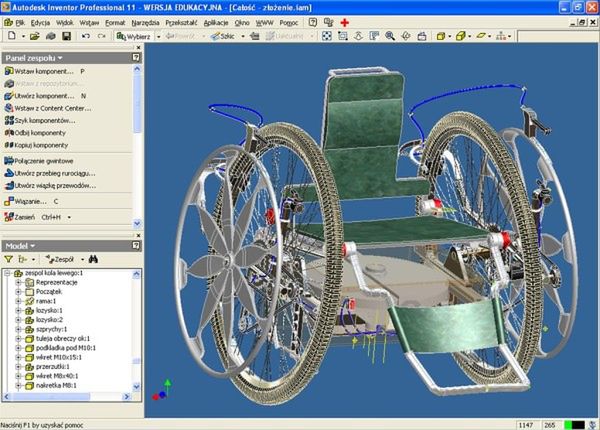Click the help icon on Panel zespołu header

[x=136, y=57]
